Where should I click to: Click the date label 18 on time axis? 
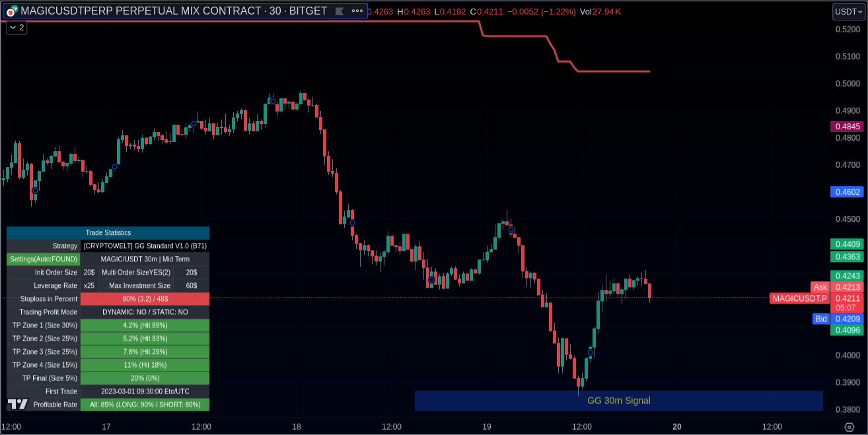click(297, 427)
